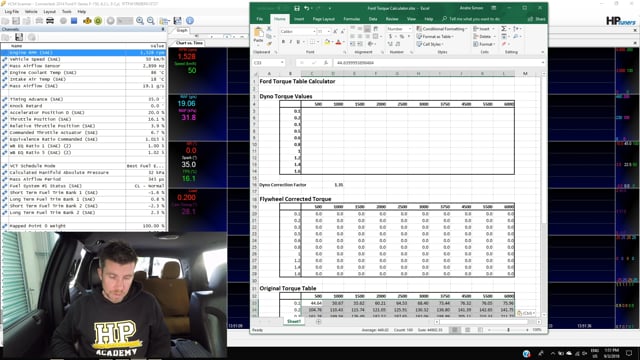Click the Percent Style icon in the Number group
The height and width of the screenshot is (360, 640).
pyautogui.click(x=402, y=36)
